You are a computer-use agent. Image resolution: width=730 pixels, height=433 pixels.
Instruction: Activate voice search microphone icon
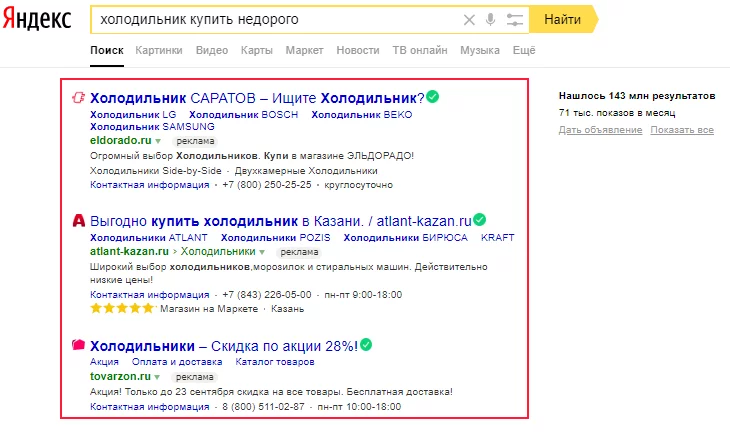coord(490,20)
